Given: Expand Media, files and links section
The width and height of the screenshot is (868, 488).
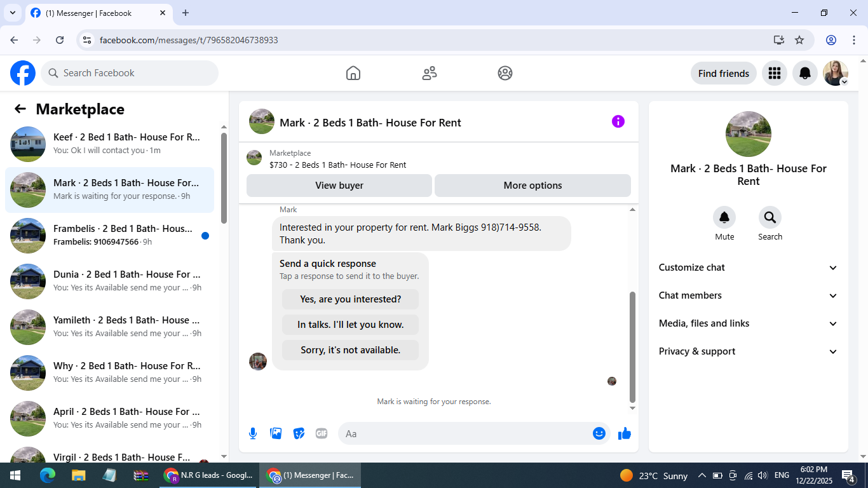Looking at the screenshot, I should click(x=749, y=323).
